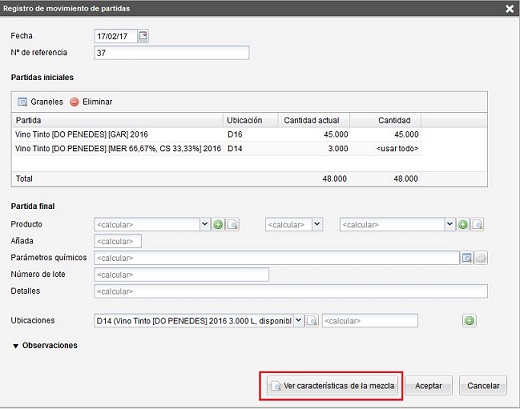Image resolution: width=520 pixels, height=409 pixels.
Task: Add location with green plus on Ubicaciones row
Action: pyautogui.click(x=469, y=321)
